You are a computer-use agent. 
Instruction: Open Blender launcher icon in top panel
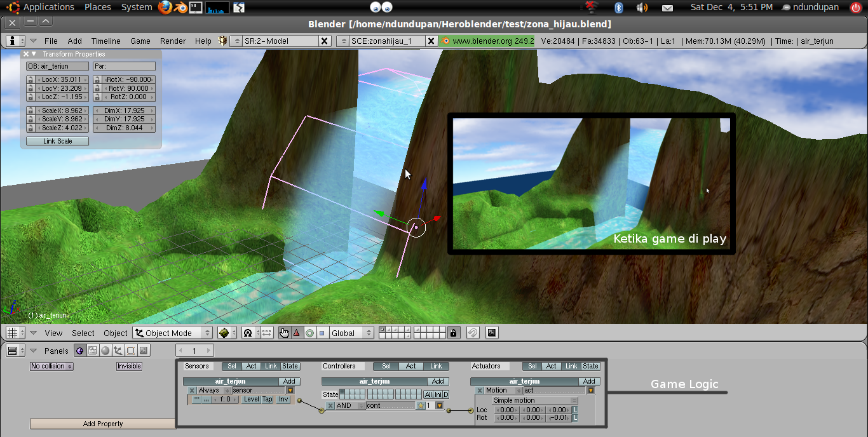click(x=181, y=8)
